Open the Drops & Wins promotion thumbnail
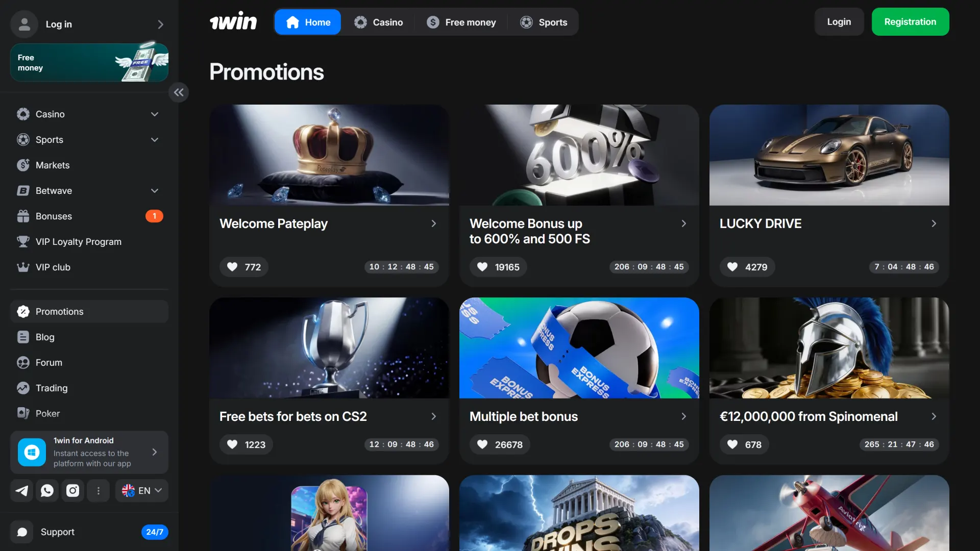Image resolution: width=980 pixels, height=551 pixels. [x=579, y=513]
